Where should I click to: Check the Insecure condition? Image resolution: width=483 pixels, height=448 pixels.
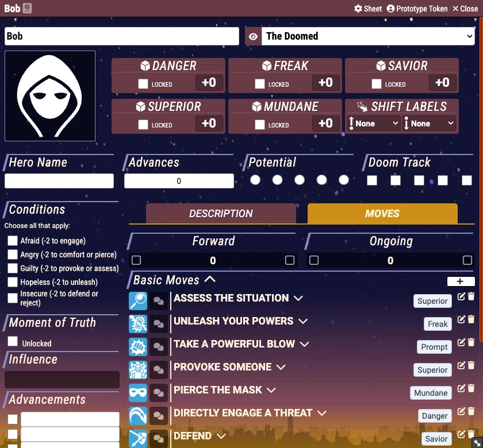click(x=13, y=298)
